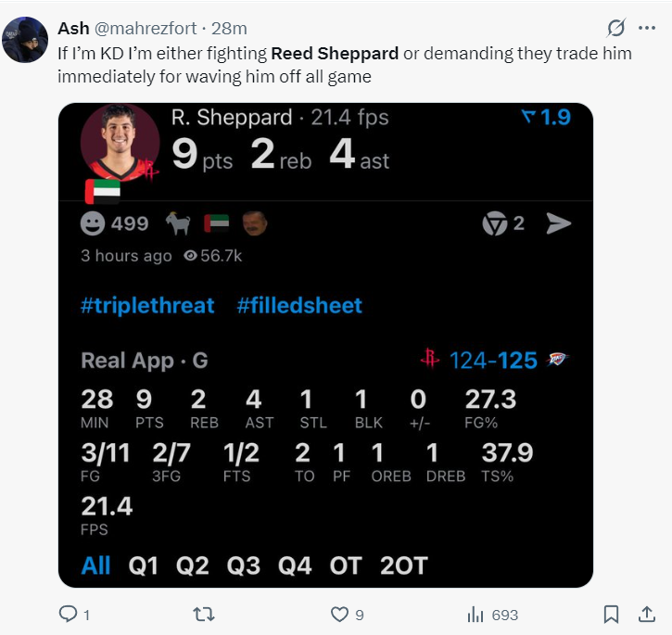Image resolution: width=672 pixels, height=635 pixels.
Task: Share the tweet via upload icon
Action: tap(646, 614)
